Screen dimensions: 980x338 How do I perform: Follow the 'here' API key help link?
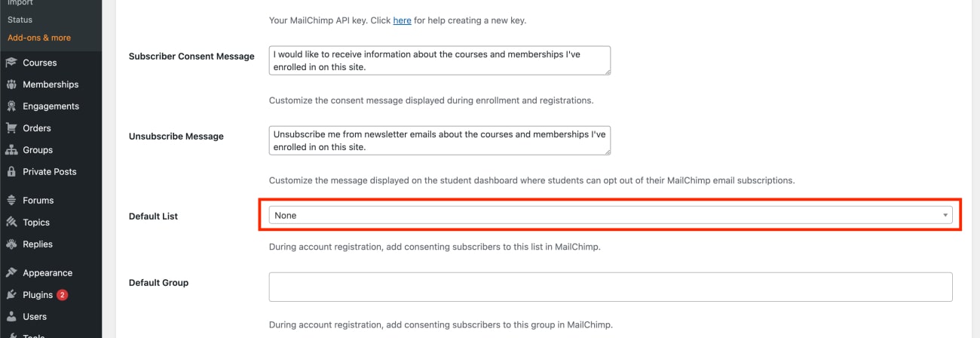pyautogui.click(x=402, y=20)
